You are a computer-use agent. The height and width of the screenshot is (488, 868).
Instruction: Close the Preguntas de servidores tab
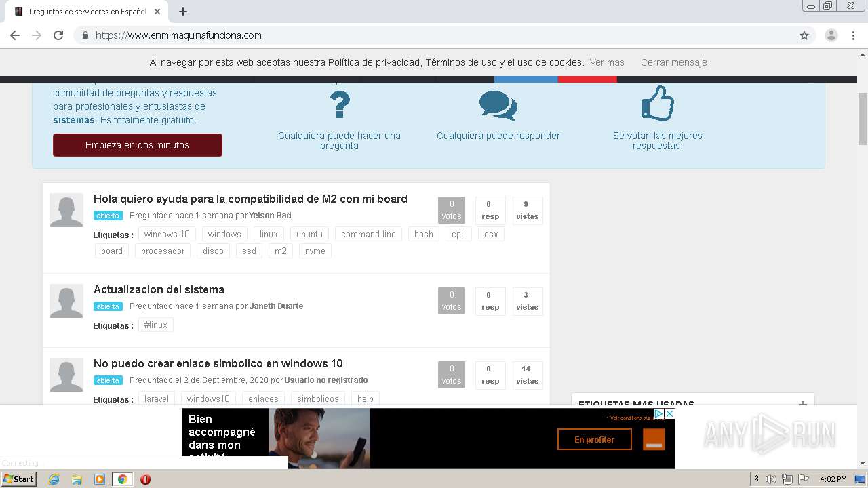click(x=157, y=12)
